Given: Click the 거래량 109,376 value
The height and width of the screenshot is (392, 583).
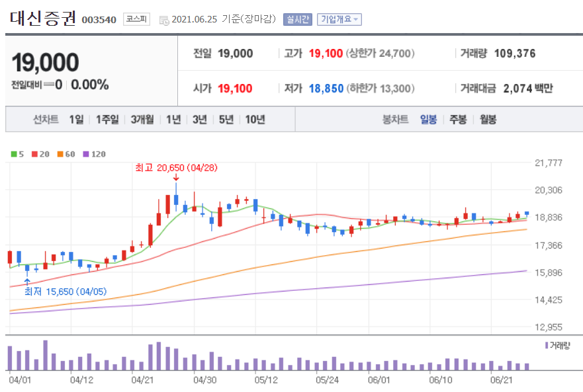Looking at the screenshot, I should [x=515, y=53].
